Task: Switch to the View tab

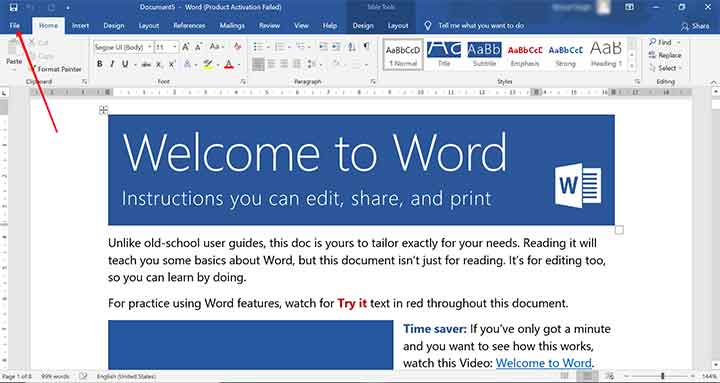Action: pyautogui.click(x=301, y=26)
